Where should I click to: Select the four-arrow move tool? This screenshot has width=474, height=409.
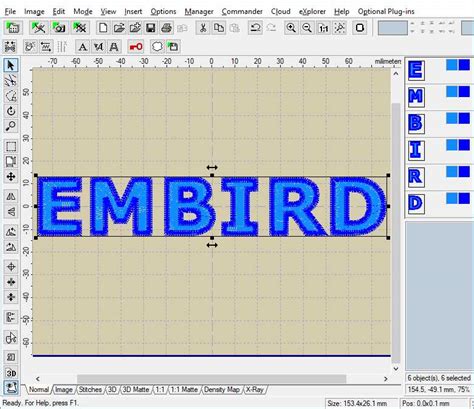11,176
